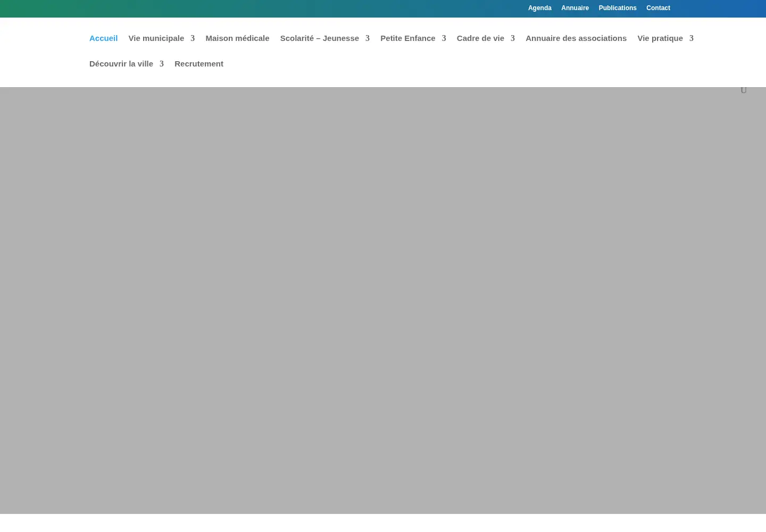The height and width of the screenshot is (532, 766).
Task: Expand the Cadre de vie submenu arrow
Action: pyautogui.click(x=513, y=38)
